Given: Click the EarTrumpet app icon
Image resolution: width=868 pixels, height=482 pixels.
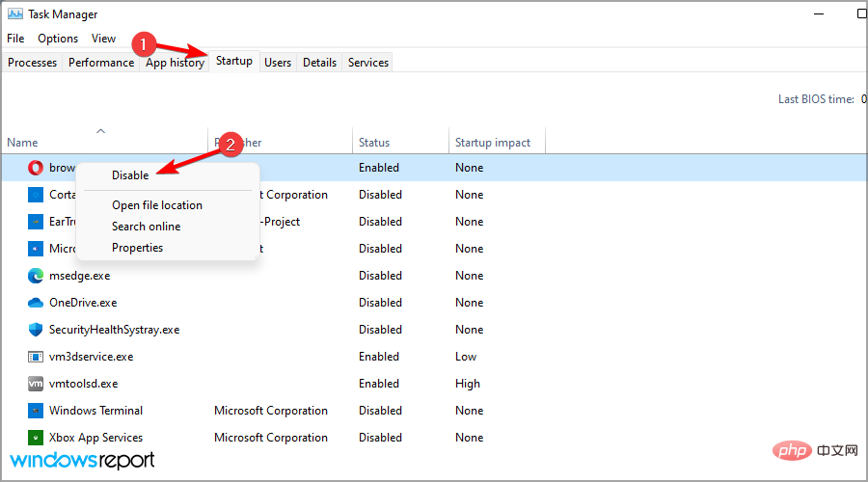Looking at the screenshot, I should [x=36, y=222].
